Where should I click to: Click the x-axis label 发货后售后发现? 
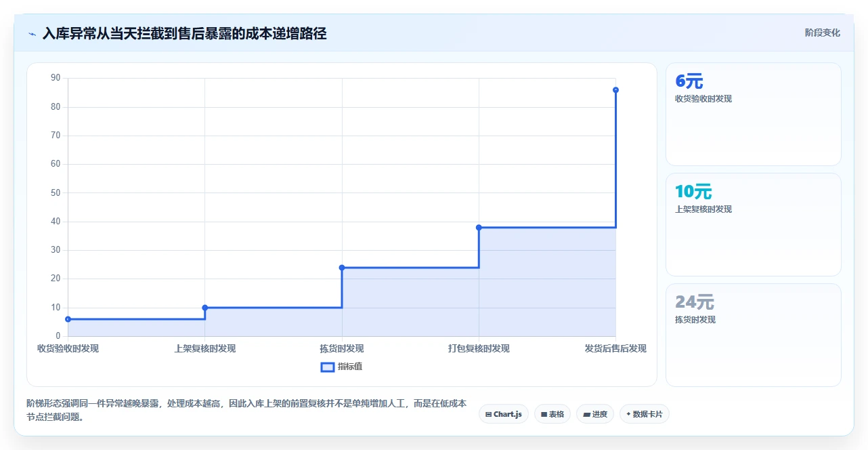click(x=615, y=348)
